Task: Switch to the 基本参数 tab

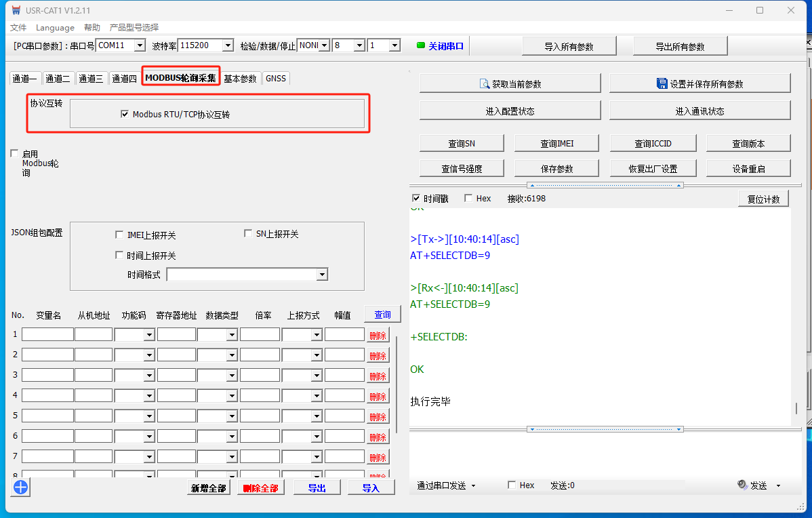Action: (x=240, y=79)
